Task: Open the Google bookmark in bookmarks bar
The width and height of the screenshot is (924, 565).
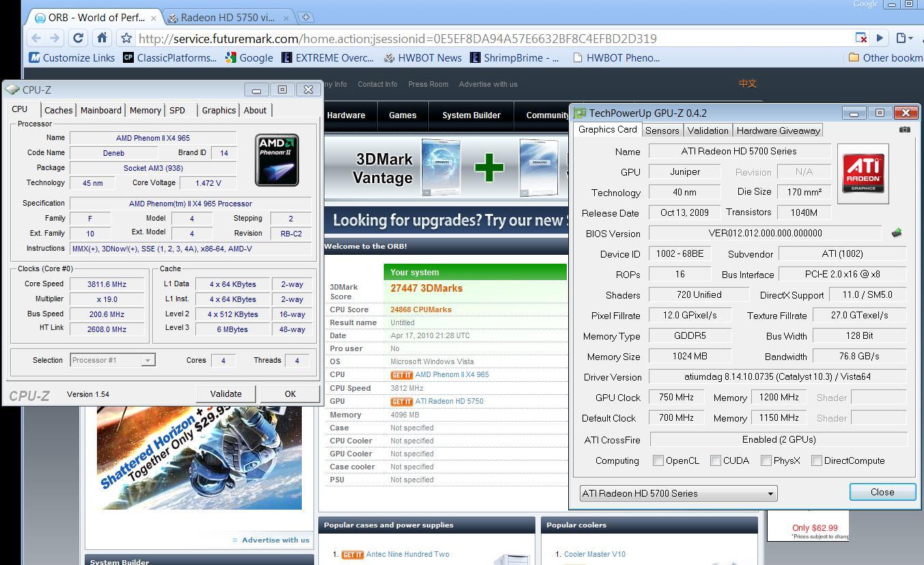Action: click(x=249, y=58)
